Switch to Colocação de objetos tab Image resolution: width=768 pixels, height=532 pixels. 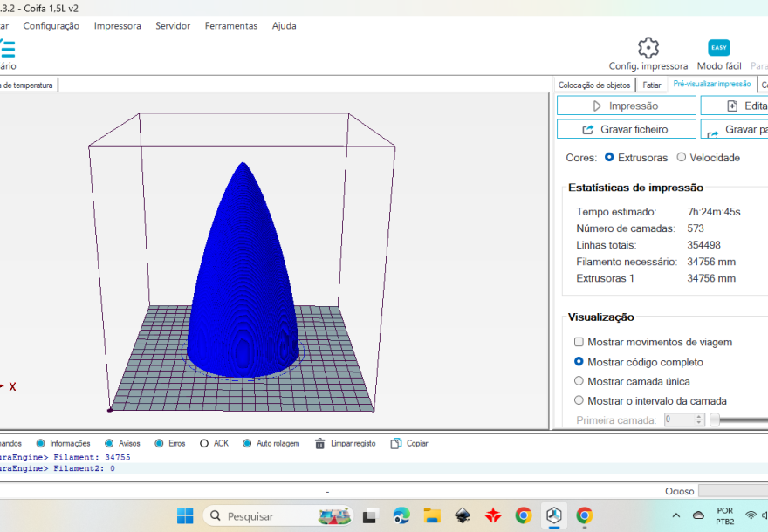[594, 85]
